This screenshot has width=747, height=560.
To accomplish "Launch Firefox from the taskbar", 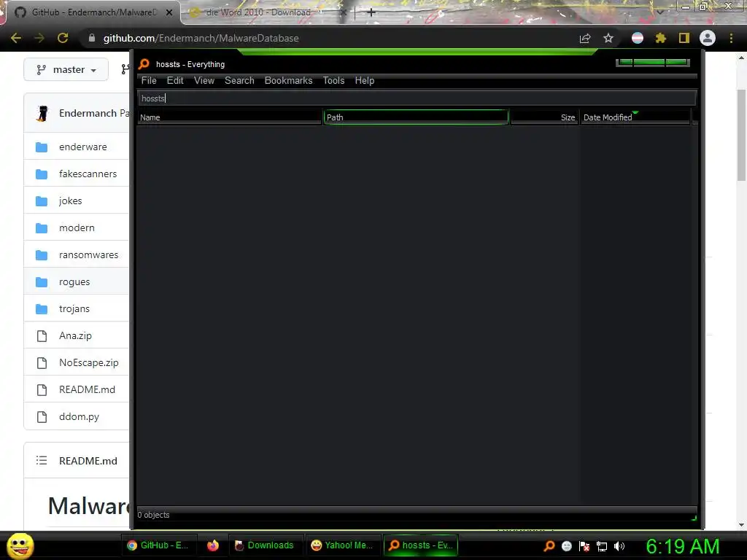I will (x=212, y=545).
